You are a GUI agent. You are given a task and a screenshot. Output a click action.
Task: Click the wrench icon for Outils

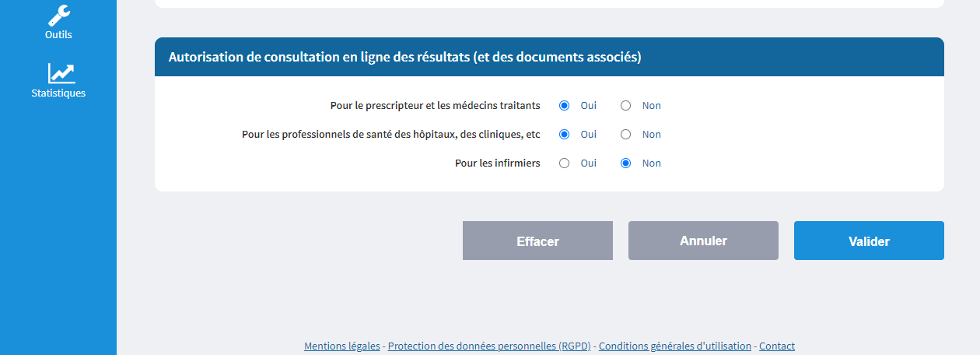tap(58, 14)
